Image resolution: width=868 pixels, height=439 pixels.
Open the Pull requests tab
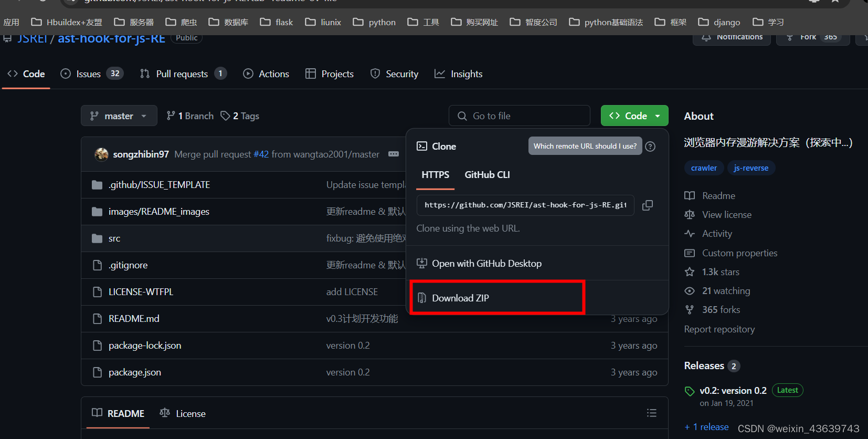pyautogui.click(x=183, y=74)
